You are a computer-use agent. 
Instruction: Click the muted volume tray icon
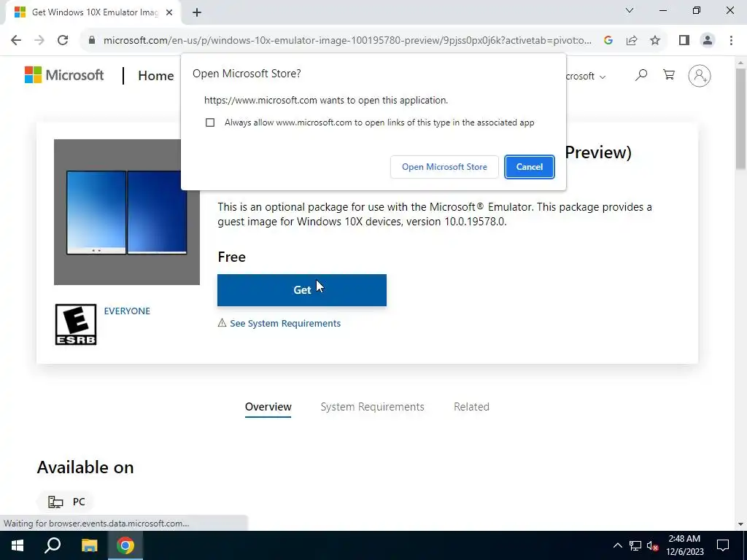pos(653,545)
